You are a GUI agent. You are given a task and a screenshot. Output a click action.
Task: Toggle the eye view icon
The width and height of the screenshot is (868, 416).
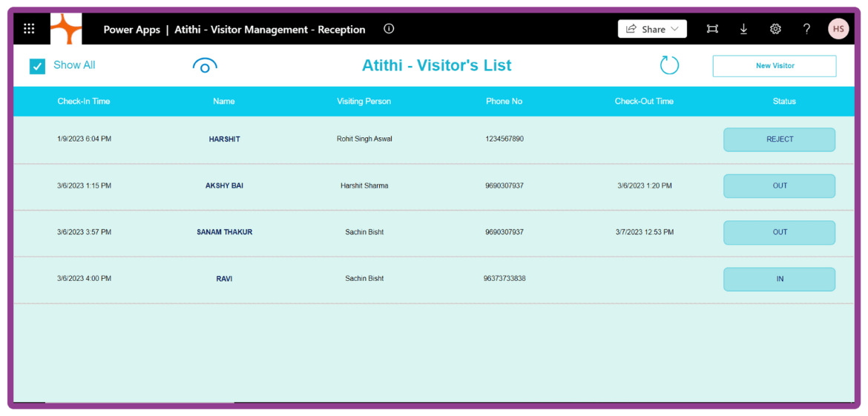click(205, 65)
